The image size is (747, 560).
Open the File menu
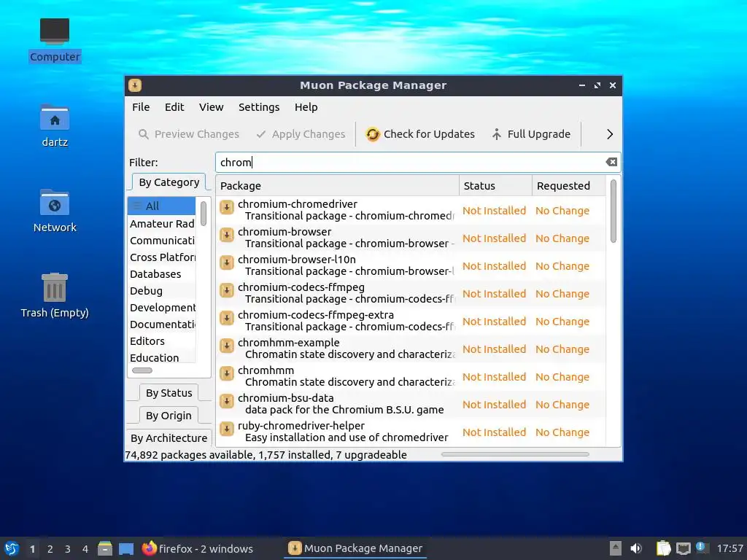pos(141,107)
